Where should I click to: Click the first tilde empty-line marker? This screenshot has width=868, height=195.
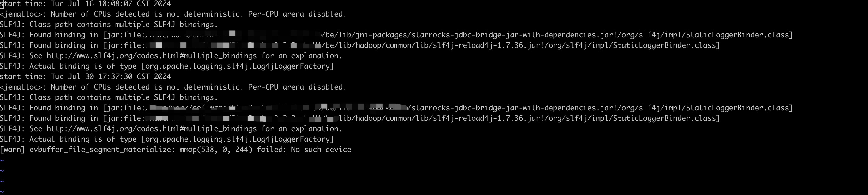click(2, 160)
